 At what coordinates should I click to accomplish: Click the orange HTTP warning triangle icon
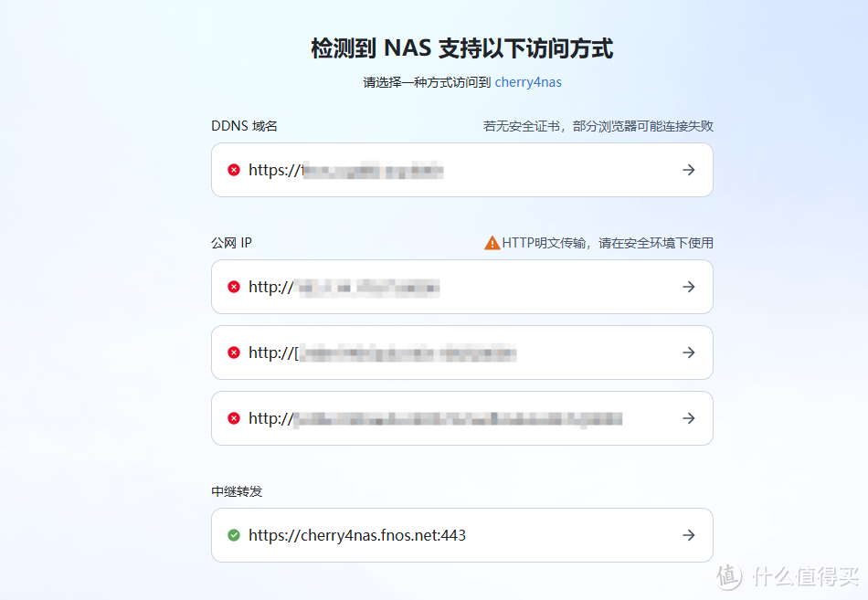tap(492, 243)
